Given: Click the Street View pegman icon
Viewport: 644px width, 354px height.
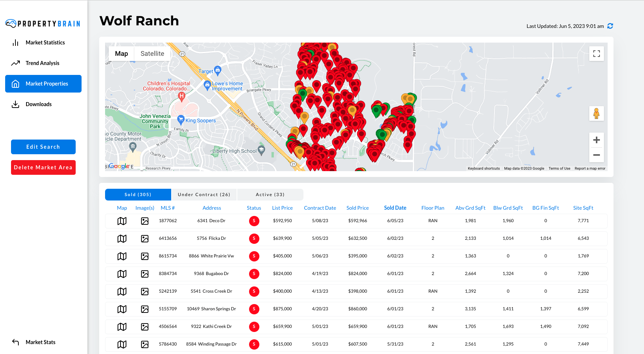Looking at the screenshot, I should click(596, 113).
